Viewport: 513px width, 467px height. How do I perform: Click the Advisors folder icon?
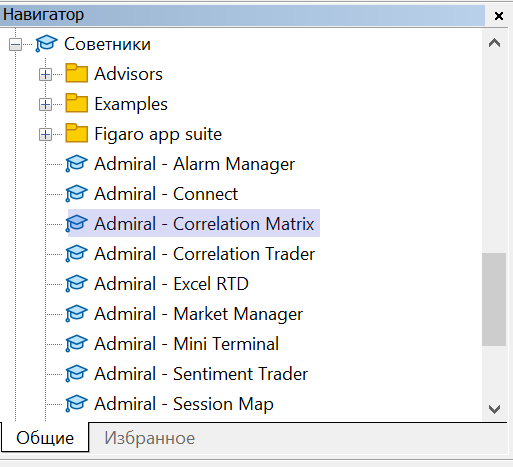pos(77,73)
